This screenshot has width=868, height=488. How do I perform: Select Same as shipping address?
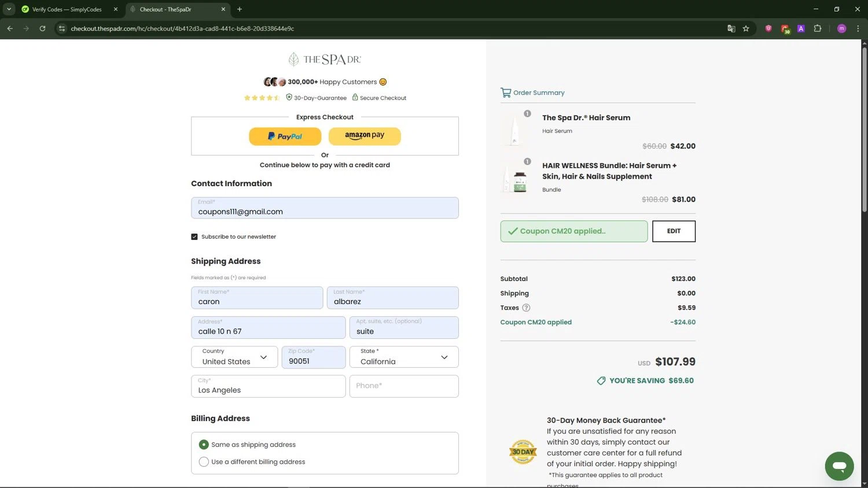[x=204, y=445]
